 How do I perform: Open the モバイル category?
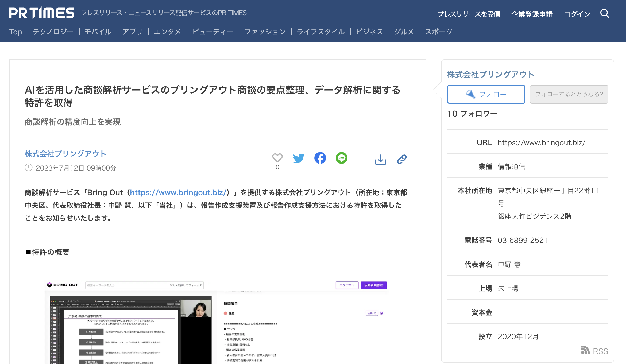pos(98,32)
